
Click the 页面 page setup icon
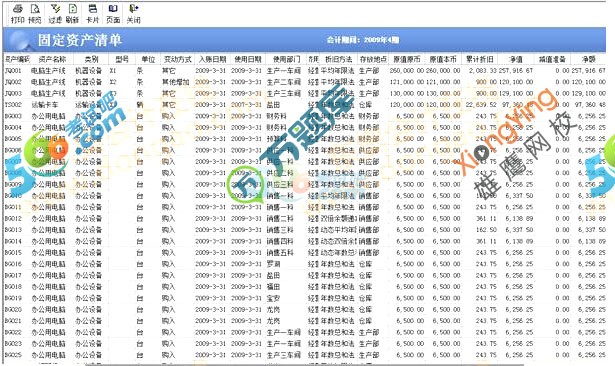[113, 14]
